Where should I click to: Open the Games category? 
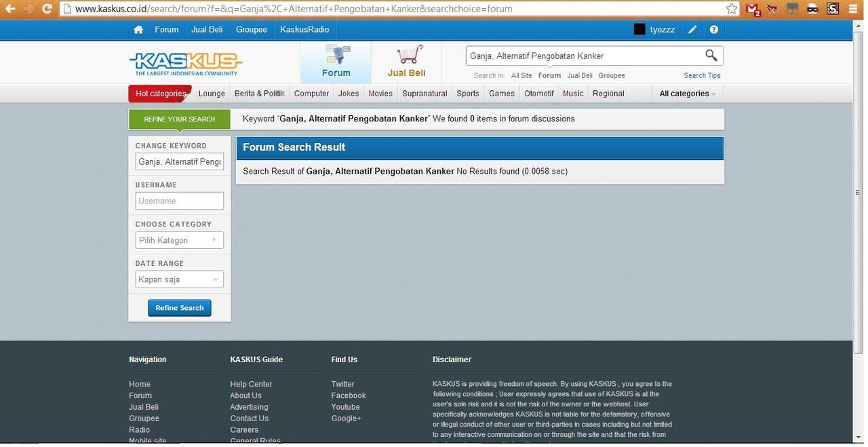(502, 94)
